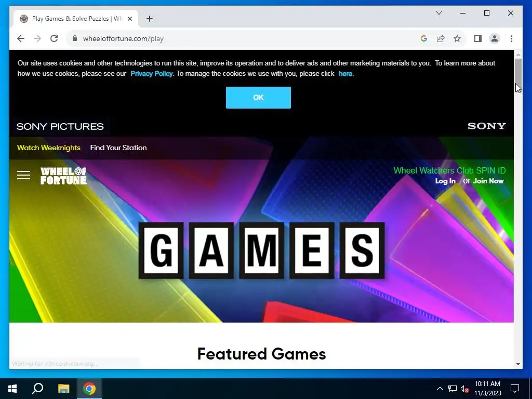Click the browser back arrow

21,38
